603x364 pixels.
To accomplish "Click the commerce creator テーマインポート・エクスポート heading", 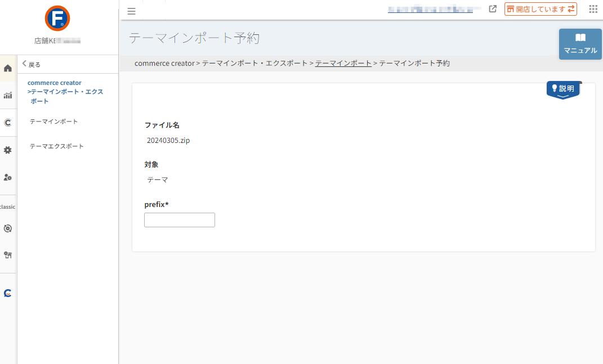I will pyautogui.click(x=65, y=92).
